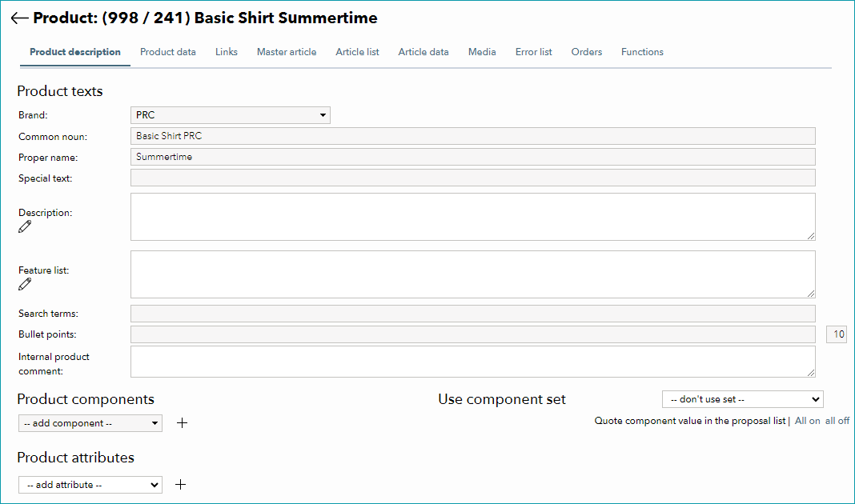Open the add component dropdown
This screenshot has width=855, height=504.
90,423
